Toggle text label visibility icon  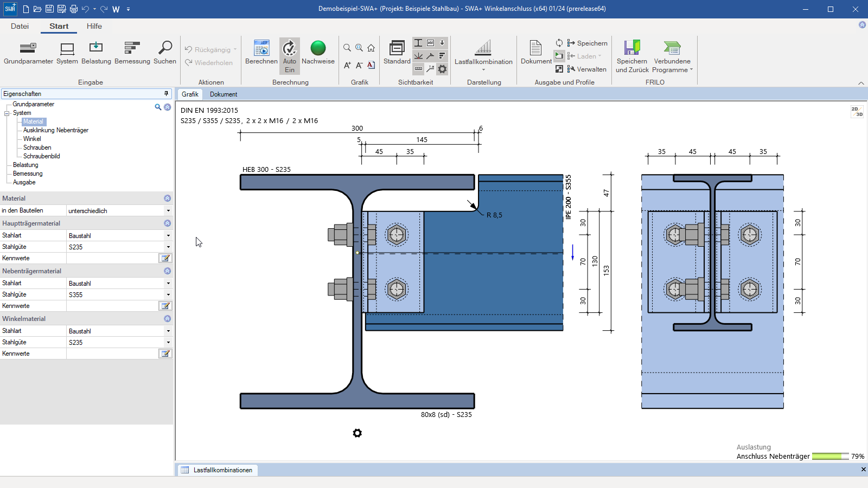[430, 43]
